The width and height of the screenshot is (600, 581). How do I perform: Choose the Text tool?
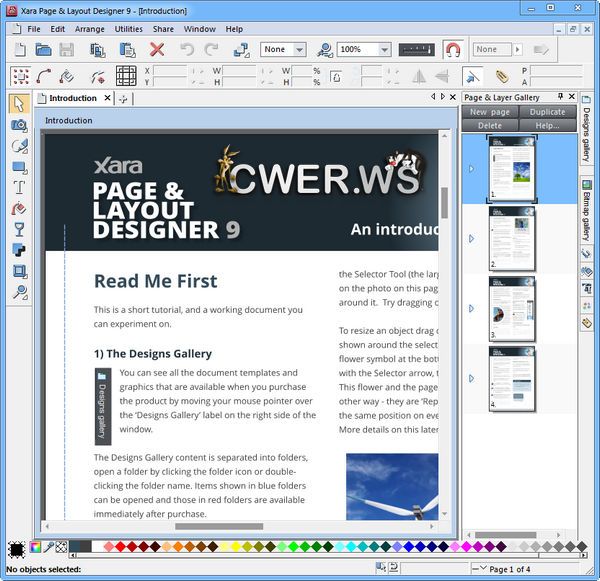pyautogui.click(x=19, y=187)
